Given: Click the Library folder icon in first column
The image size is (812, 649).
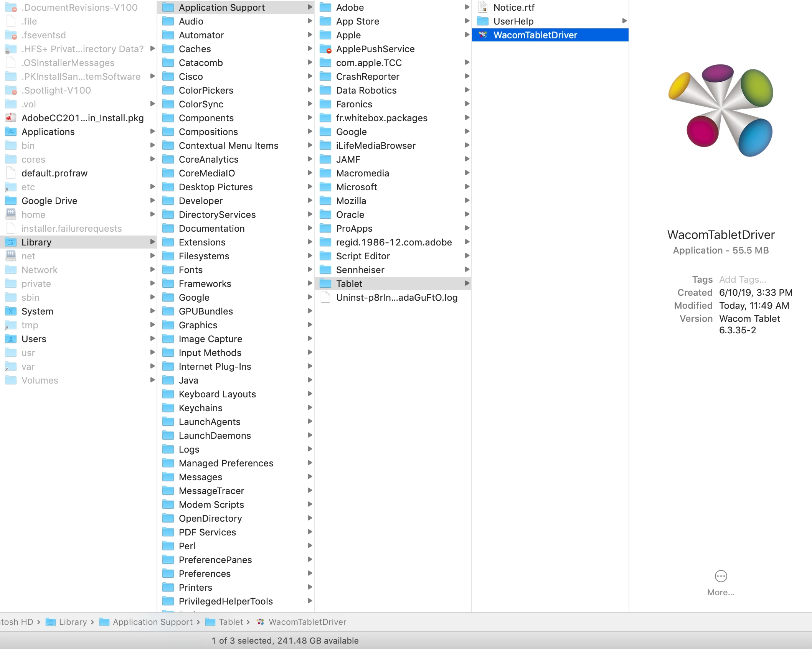Looking at the screenshot, I should pyautogui.click(x=11, y=242).
